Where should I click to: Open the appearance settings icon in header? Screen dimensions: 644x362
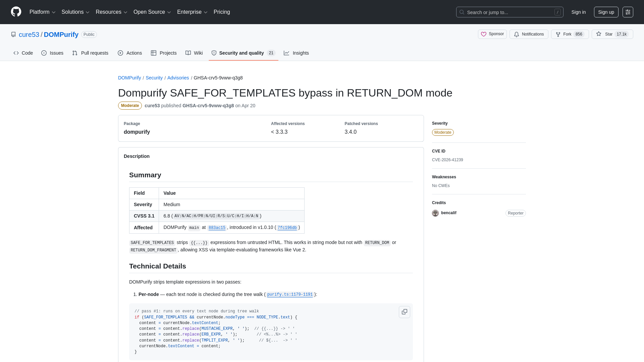(x=628, y=12)
